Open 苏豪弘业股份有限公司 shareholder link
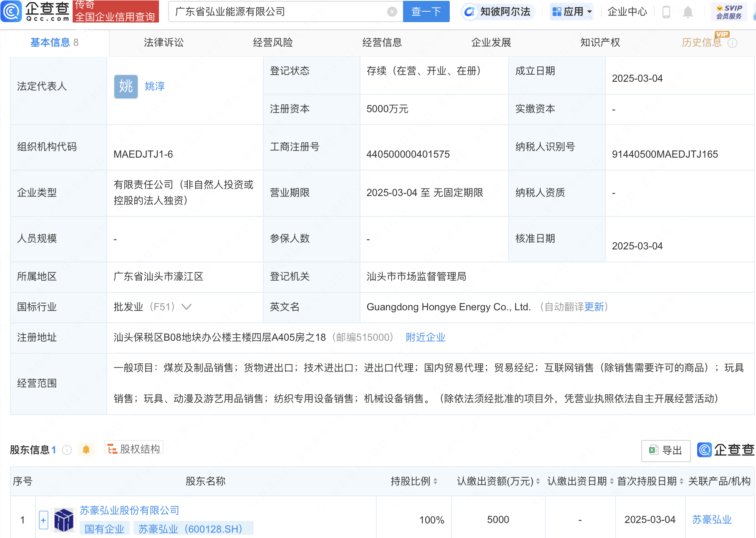756x538 pixels. tap(129, 510)
